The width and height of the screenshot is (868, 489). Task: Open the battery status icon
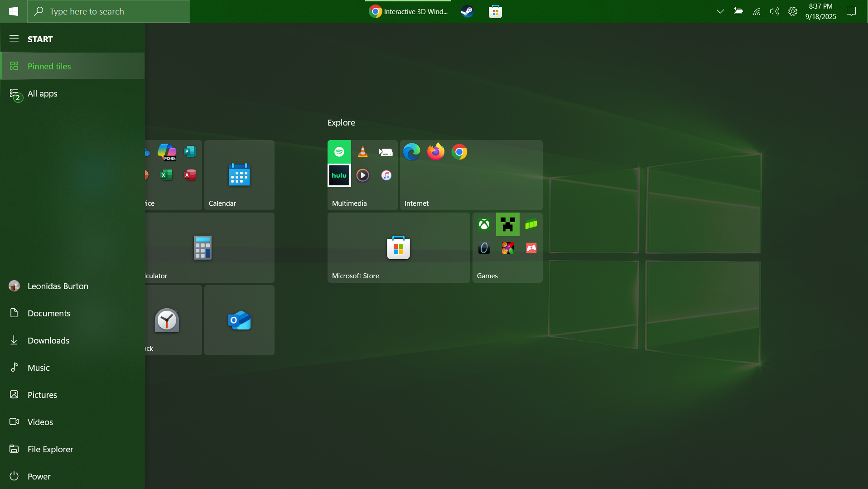(x=738, y=11)
